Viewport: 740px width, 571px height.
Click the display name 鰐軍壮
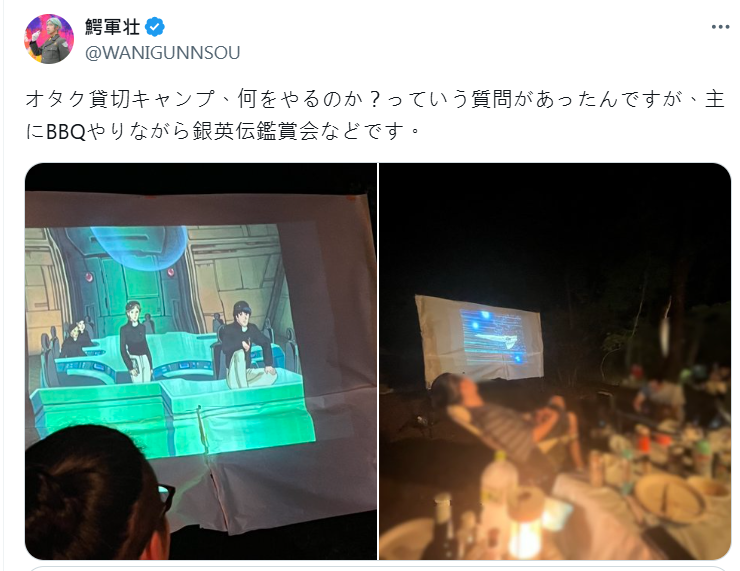click(112, 26)
